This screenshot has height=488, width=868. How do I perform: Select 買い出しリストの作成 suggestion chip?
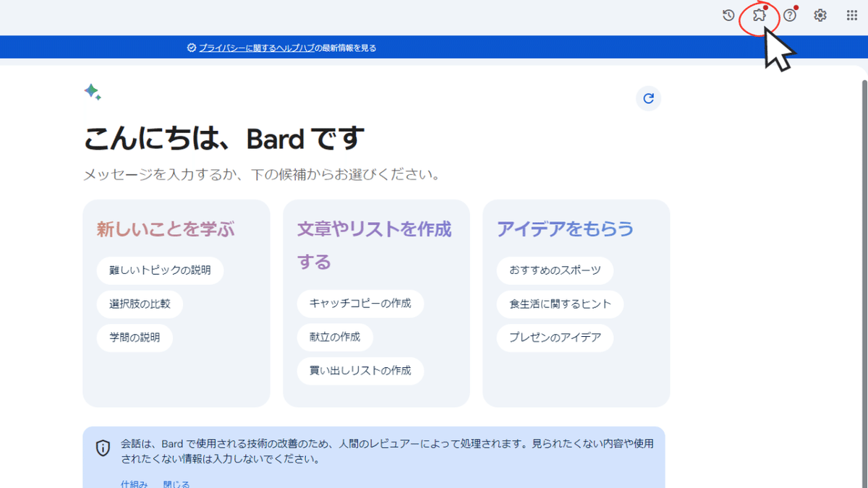coord(360,371)
